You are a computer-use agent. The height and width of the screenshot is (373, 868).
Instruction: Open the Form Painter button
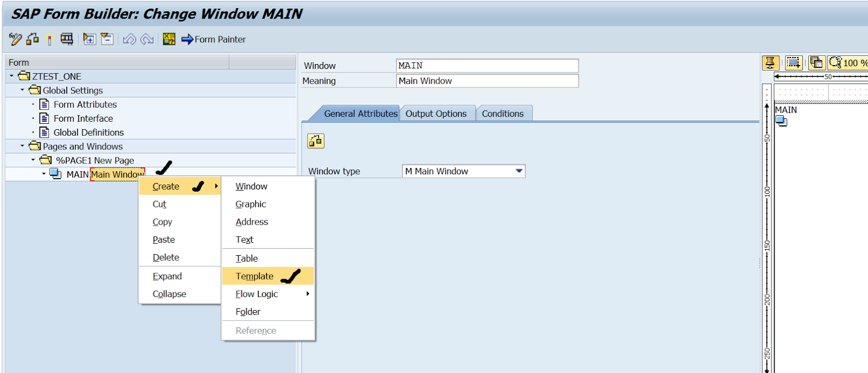(214, 39)
